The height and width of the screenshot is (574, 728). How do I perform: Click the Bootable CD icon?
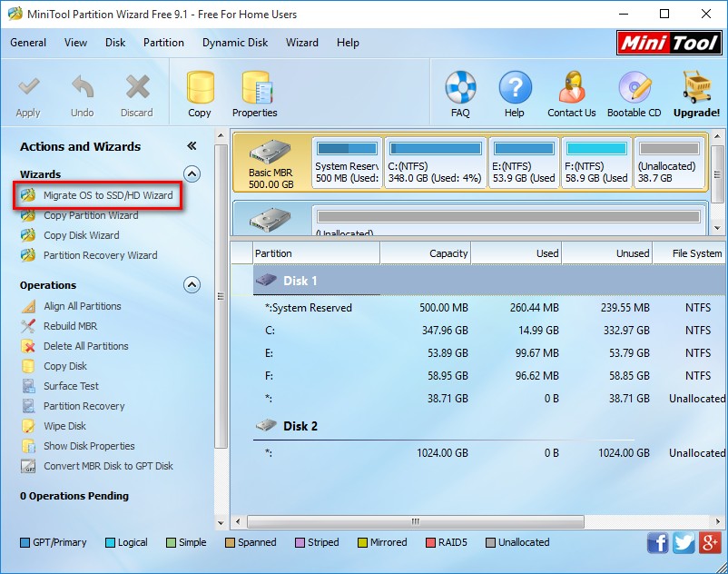pos(635,87)
